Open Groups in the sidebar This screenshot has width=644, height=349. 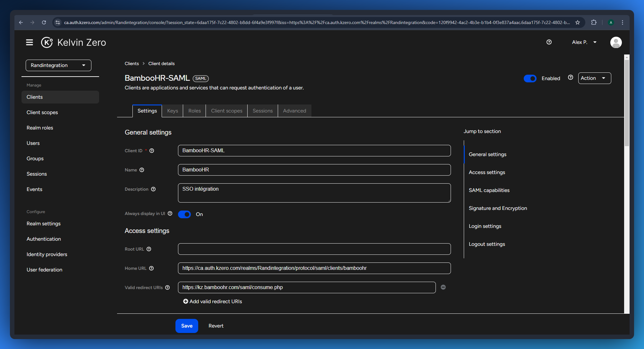click(60, 159)
